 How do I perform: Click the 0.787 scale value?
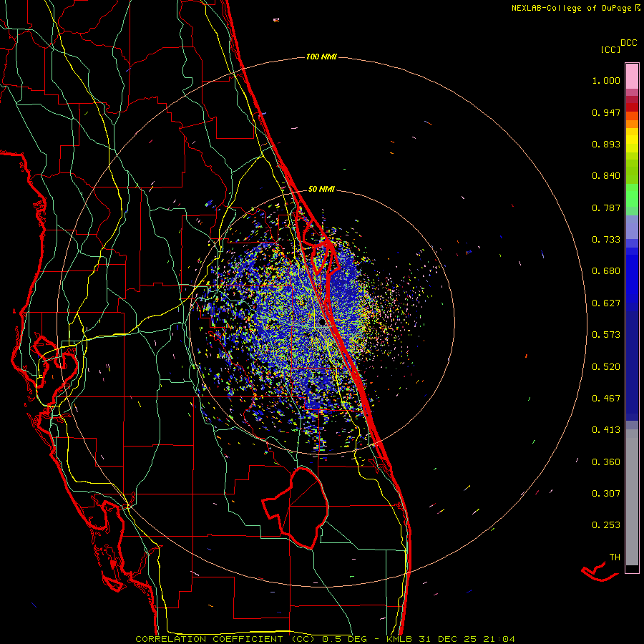coord(606,208)
